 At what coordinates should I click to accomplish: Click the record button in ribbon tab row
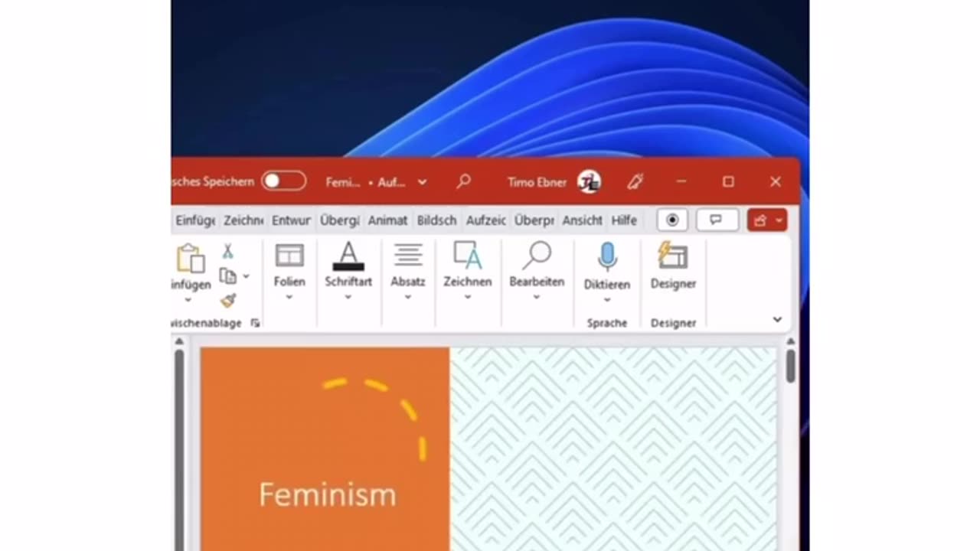(672, 220)
